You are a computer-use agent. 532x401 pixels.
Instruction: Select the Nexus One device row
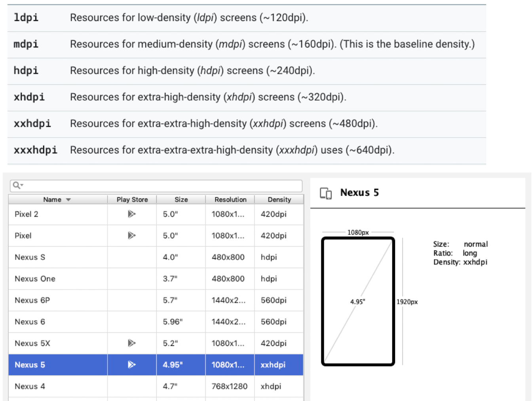156,279
